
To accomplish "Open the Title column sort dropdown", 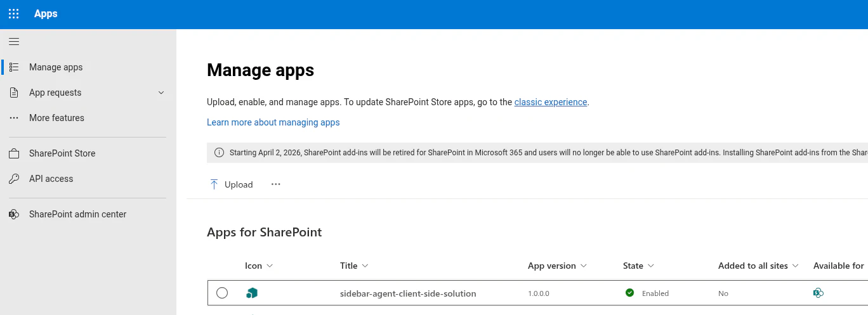I will [365, 266].
